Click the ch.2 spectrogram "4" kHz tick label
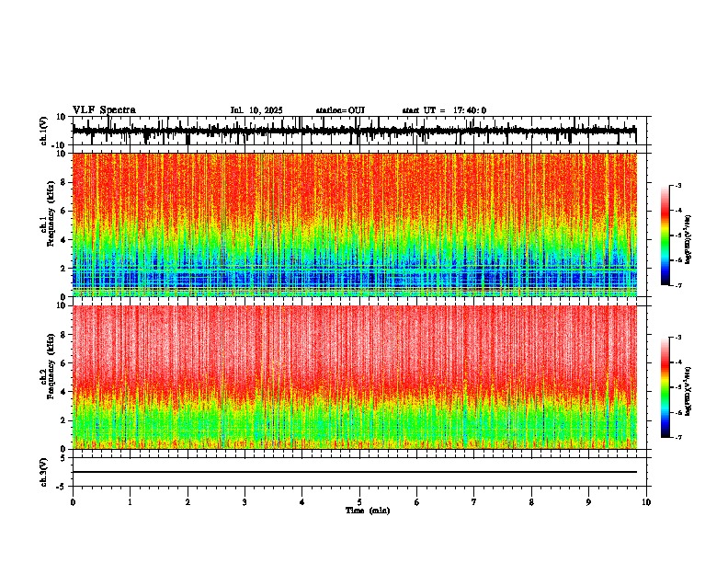Viewport: 728px width, 563px height. 63,392
